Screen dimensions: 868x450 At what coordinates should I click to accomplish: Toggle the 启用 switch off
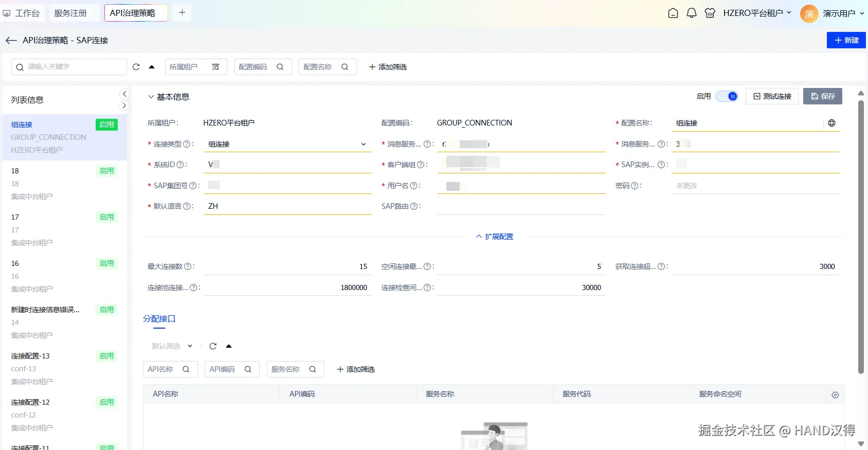point(727,96)
